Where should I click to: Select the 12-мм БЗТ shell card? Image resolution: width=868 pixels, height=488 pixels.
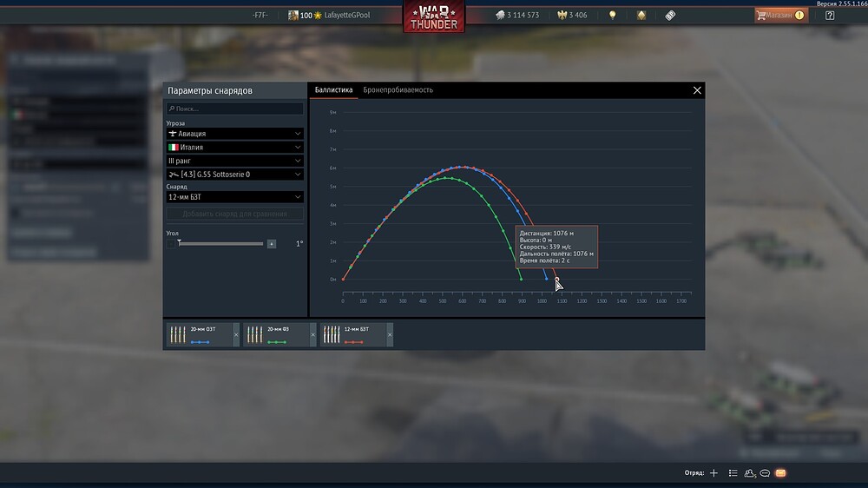353,334
